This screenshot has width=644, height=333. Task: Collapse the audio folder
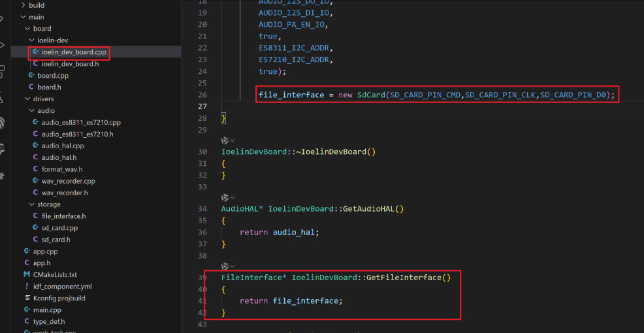(31, 111)
